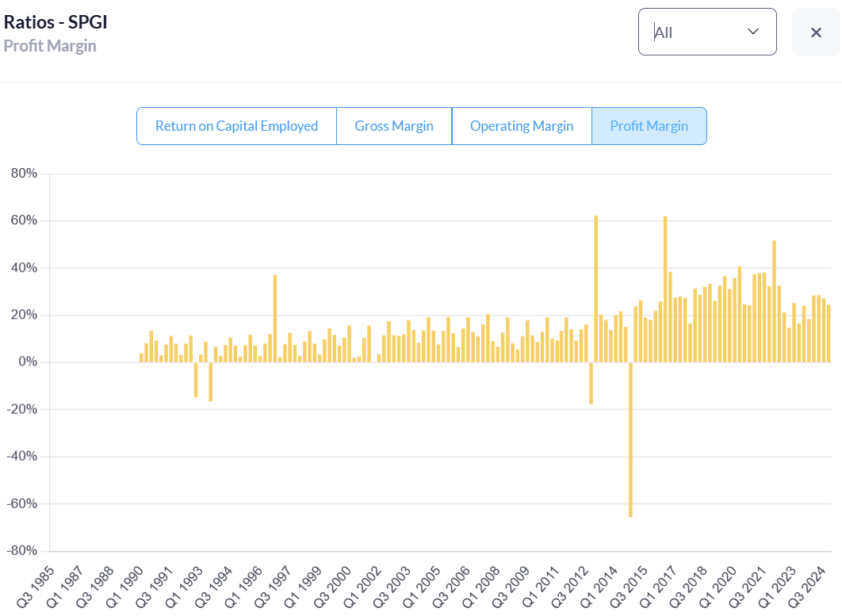Click the Profit Margin subtitle text

coord(50,46)
